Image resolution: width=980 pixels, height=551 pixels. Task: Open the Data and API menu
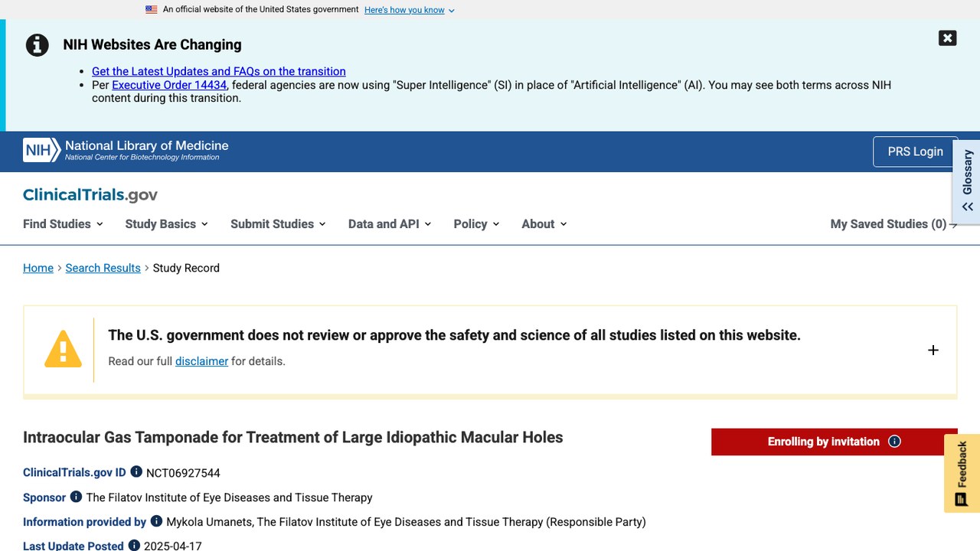click(x=390, y=223)
